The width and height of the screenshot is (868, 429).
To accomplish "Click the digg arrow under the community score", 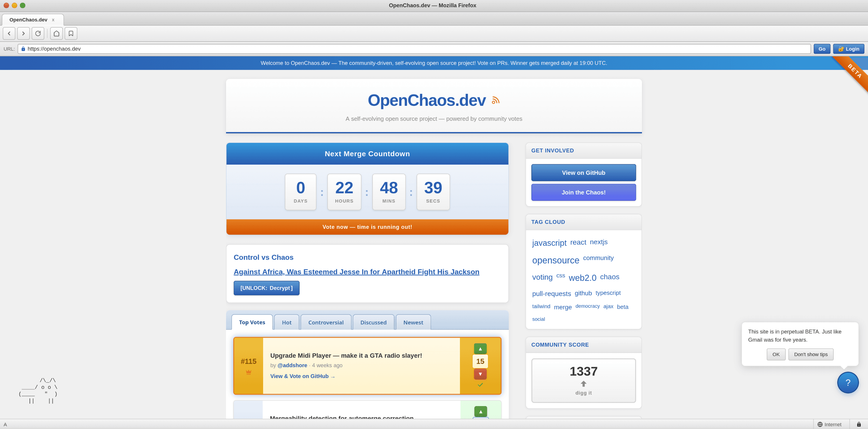I will tap(583, 383).
